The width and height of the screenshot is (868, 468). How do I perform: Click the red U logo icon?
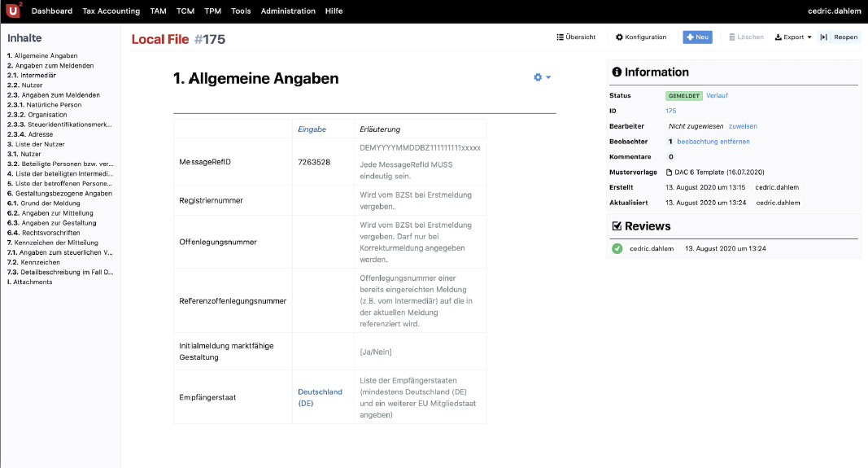coord(12,11)
